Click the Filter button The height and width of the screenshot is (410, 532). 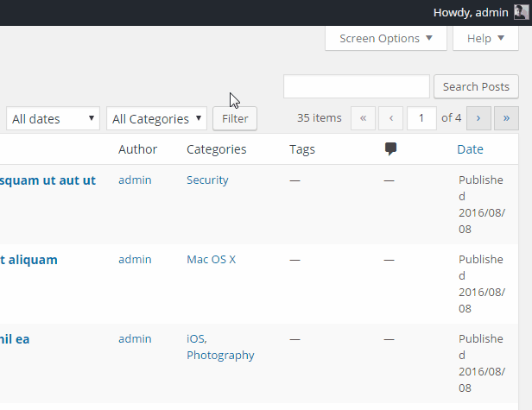point(235,118)
